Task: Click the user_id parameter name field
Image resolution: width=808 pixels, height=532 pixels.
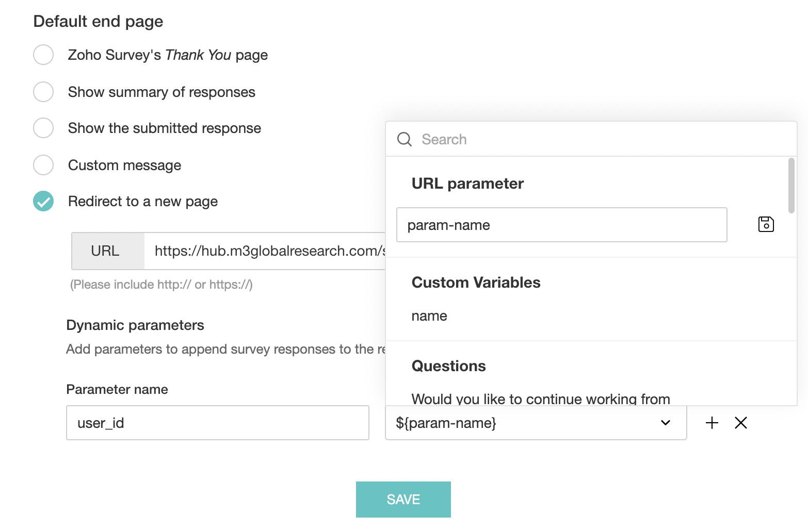Action: coord(217,423)
